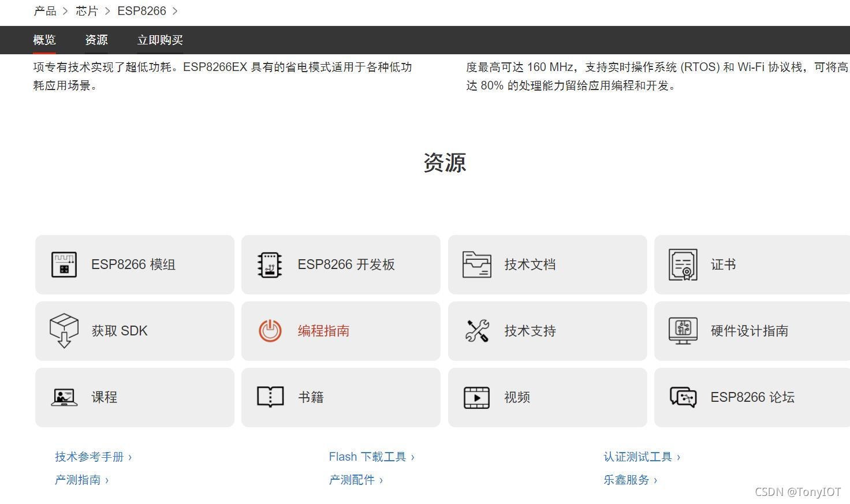Click the ESP8266 开发板 chip icon

[x=270, y=264]
